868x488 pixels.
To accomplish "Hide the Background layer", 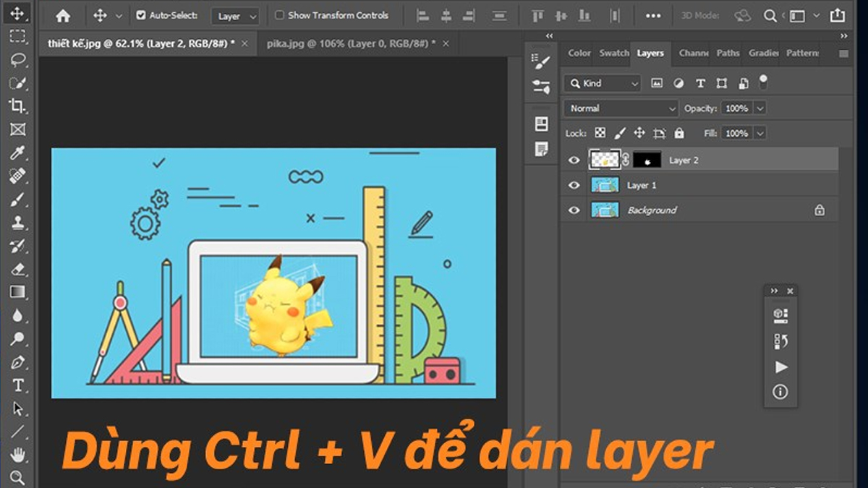I will tap(574, 210).
